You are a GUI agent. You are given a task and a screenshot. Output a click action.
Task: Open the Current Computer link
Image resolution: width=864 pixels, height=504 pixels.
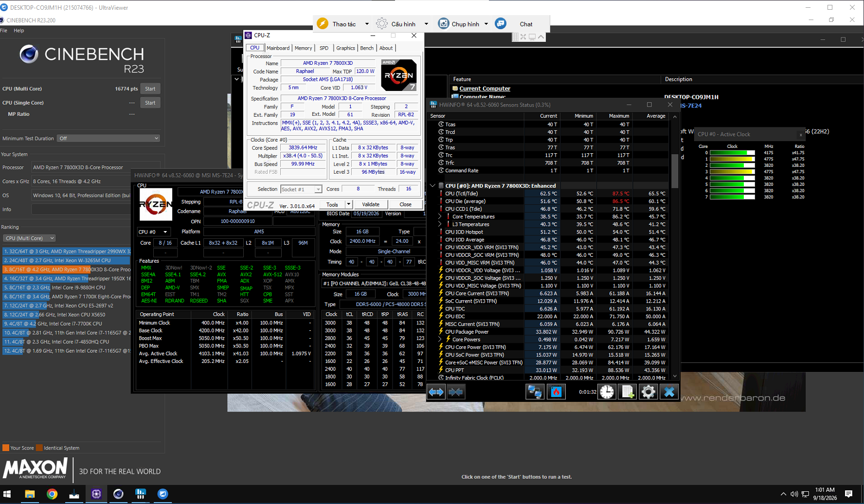coord(485,89)
